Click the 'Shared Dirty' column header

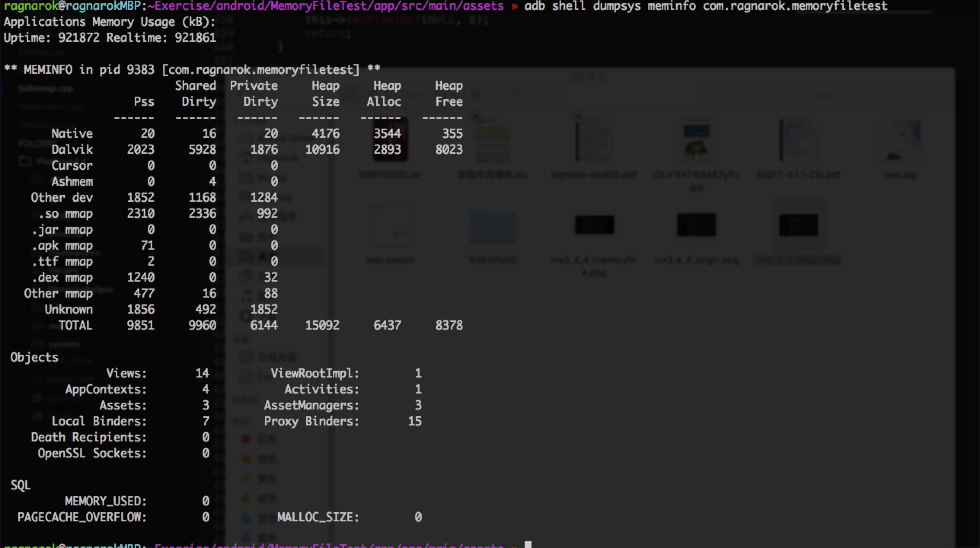(x=196, y=94)
